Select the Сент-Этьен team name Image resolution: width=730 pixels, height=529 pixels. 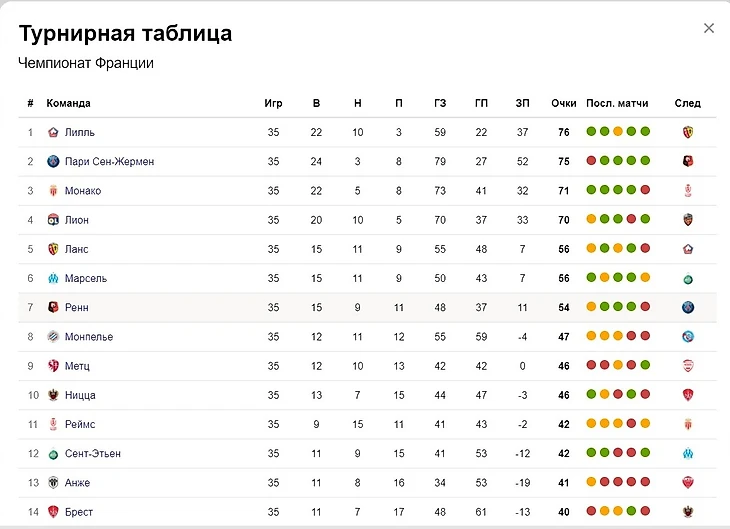pyautogui.click(x=93, y=454)
